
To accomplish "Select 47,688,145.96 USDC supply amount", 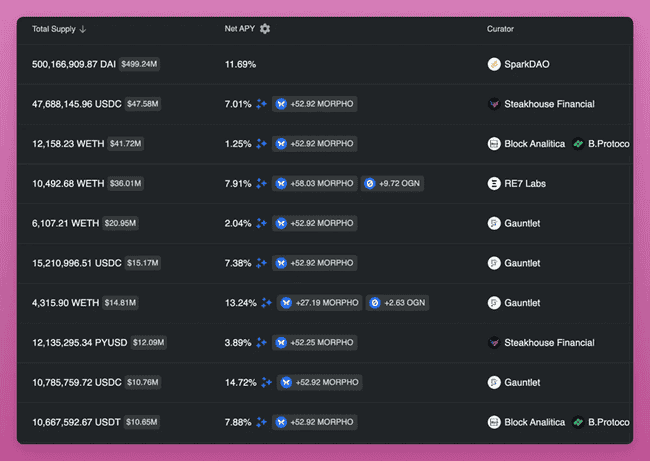I will (77, 104).
